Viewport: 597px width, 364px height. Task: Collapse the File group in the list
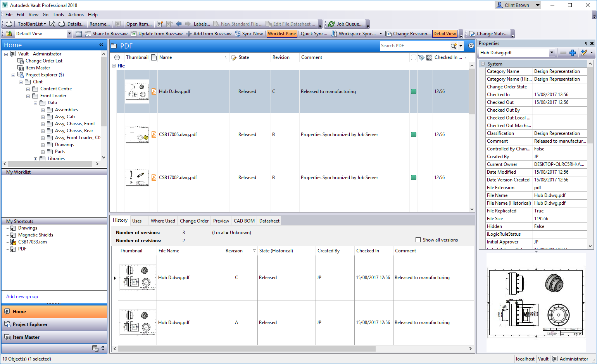pyautogui.click(x=114, y=66)
